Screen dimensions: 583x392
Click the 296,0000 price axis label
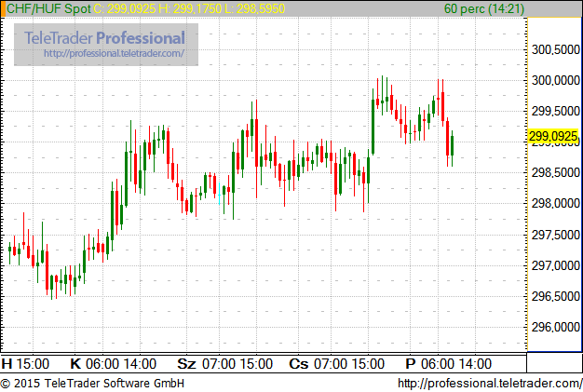coord(555,327)
